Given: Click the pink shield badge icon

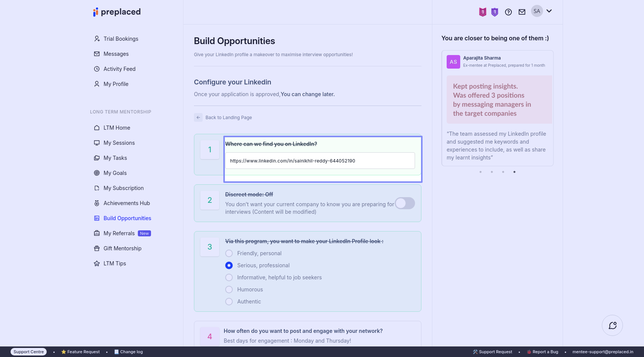Looking at the screenshot, I should click(x=482, y=12).
